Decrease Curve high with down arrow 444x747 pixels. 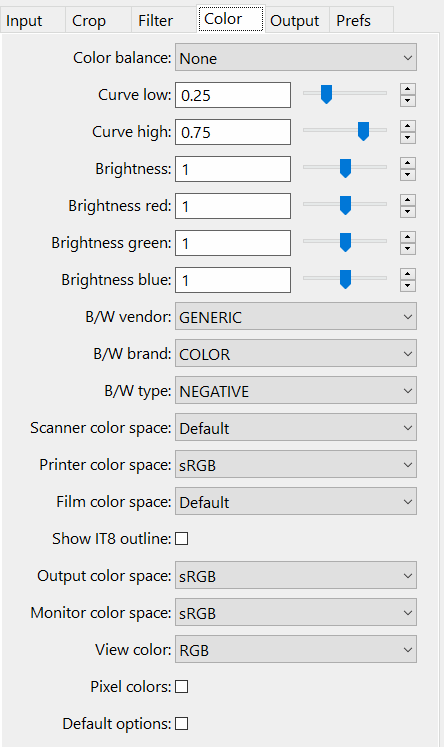click(408, 138)
